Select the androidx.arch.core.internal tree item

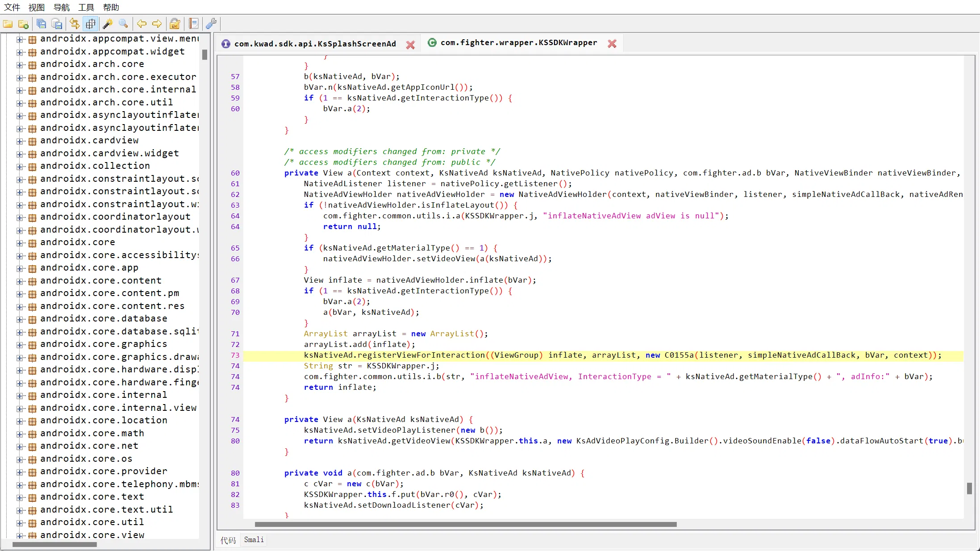pos(118,90)
